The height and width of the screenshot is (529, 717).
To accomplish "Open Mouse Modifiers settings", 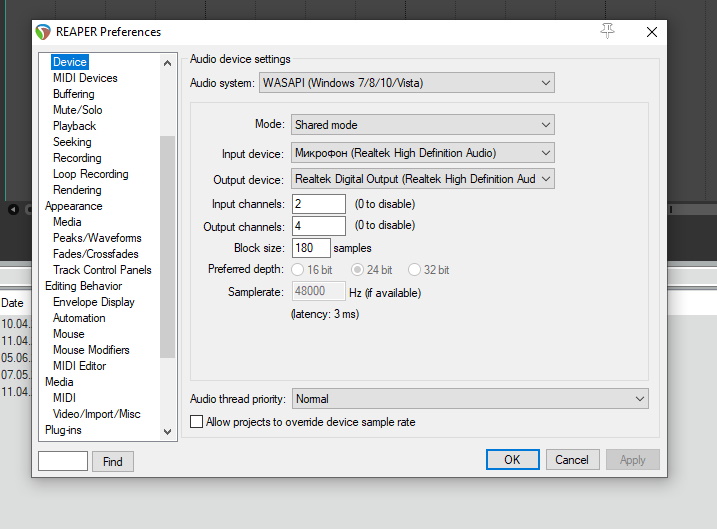I will click(x=91, y=350).
